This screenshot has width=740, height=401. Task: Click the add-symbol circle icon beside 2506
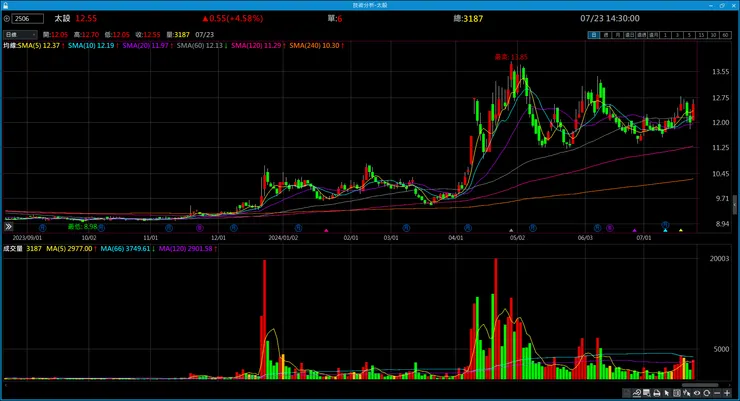tap(7, 19)
